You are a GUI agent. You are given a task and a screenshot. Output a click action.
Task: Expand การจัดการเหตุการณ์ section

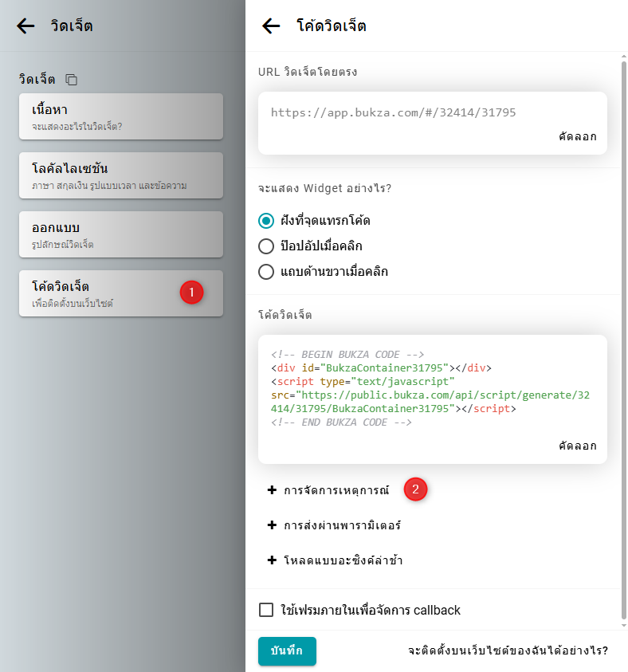[x=336, y=490]
